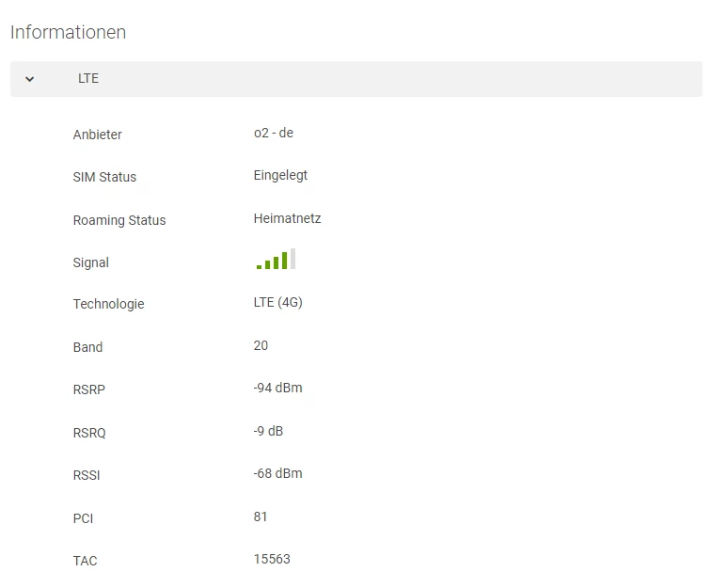Select the RSSI value -68 dBm
Image resolution: width=712 pixels, height=588 pixels.
click(x=277, y=473)
